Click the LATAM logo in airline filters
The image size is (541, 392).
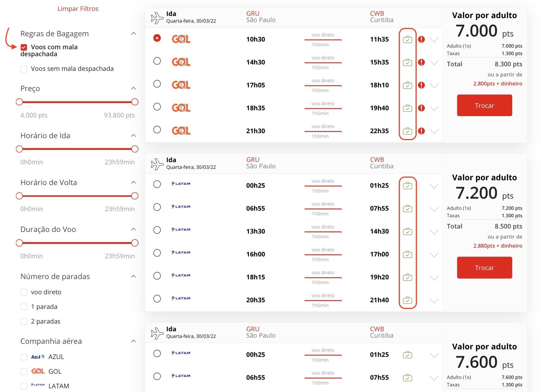click(x=38, y=385)
